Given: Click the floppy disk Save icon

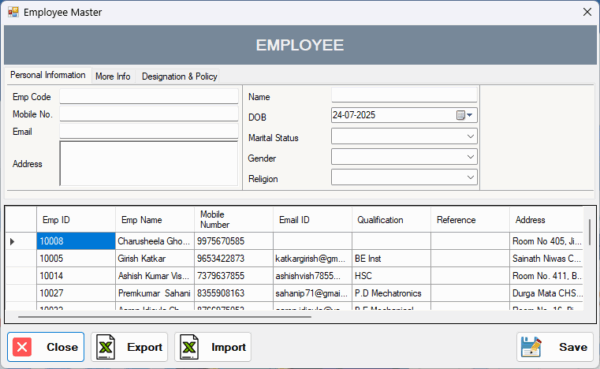Looking at the screenshot, I should pos(531,347).
